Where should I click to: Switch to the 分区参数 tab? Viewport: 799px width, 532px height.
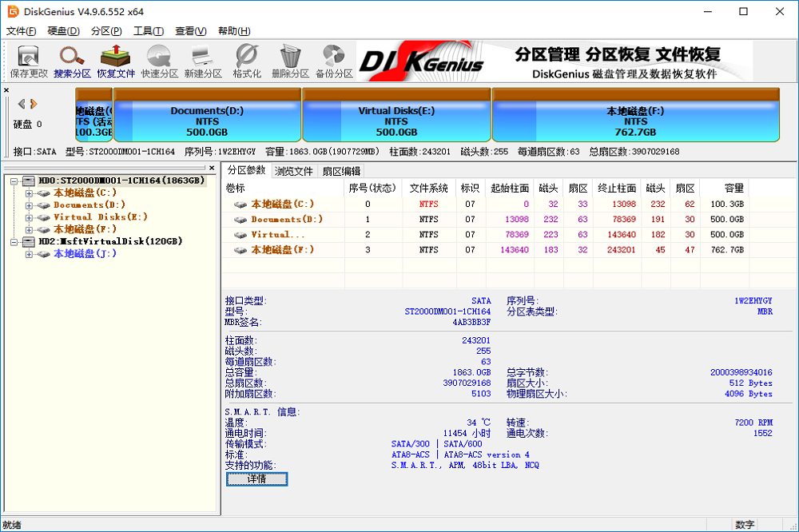[247, 170]
